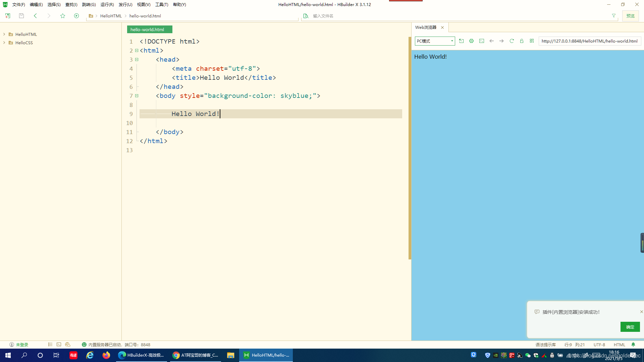Click the run/preview button icon
The image size is (644, 362).
coord(76,16)
